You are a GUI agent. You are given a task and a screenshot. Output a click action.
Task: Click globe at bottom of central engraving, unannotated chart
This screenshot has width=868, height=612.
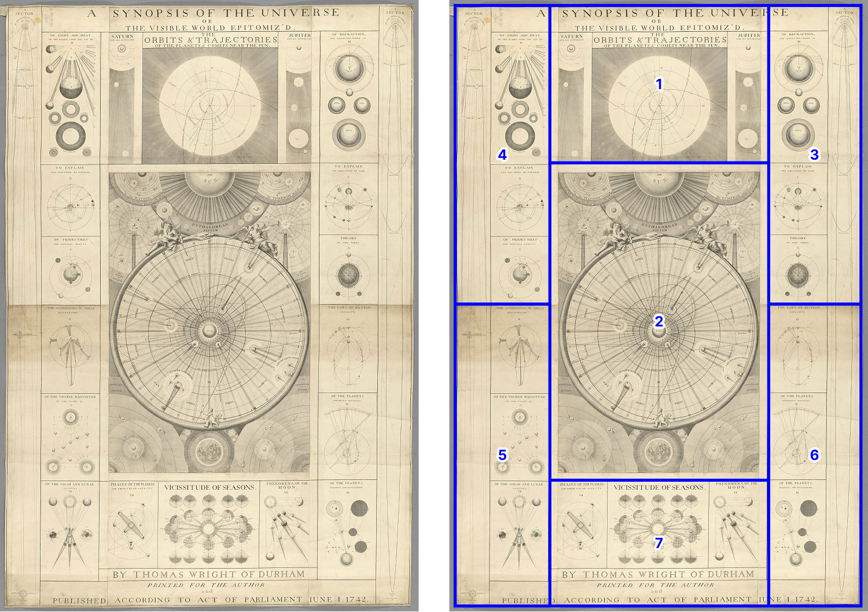[x=208, y=453]
